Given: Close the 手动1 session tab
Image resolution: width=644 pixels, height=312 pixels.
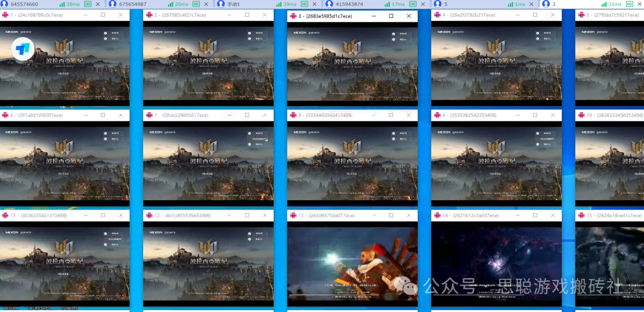Looking at the screenshot, I should pos(315,4).
